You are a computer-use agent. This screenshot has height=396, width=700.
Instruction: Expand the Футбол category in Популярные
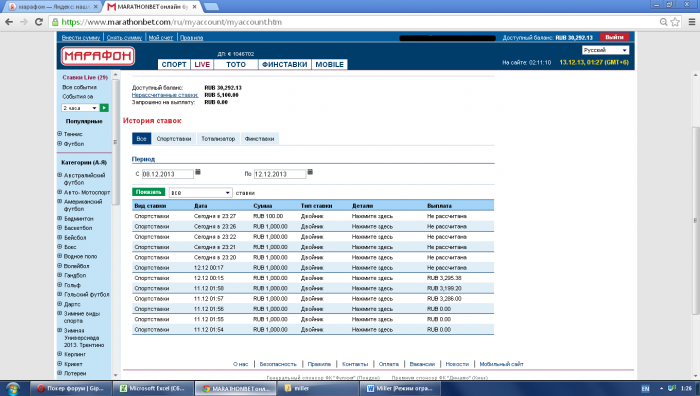click(x=59, y=143)
